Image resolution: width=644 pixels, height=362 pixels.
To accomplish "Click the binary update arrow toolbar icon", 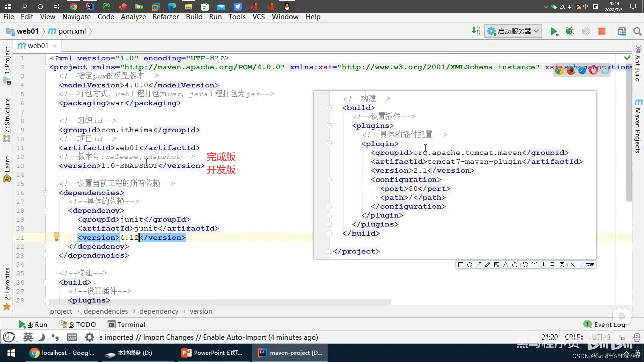I will click(476, 31).
